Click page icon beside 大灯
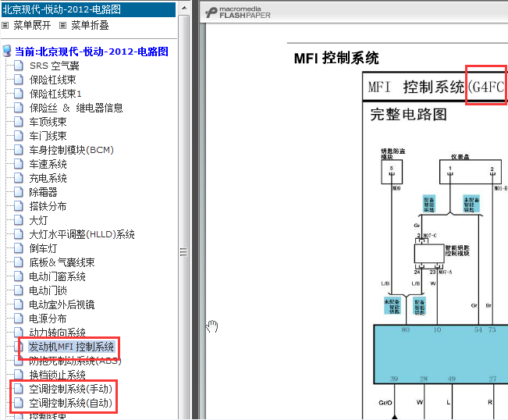The image size is (508, 420). click(x=19, y=219)
